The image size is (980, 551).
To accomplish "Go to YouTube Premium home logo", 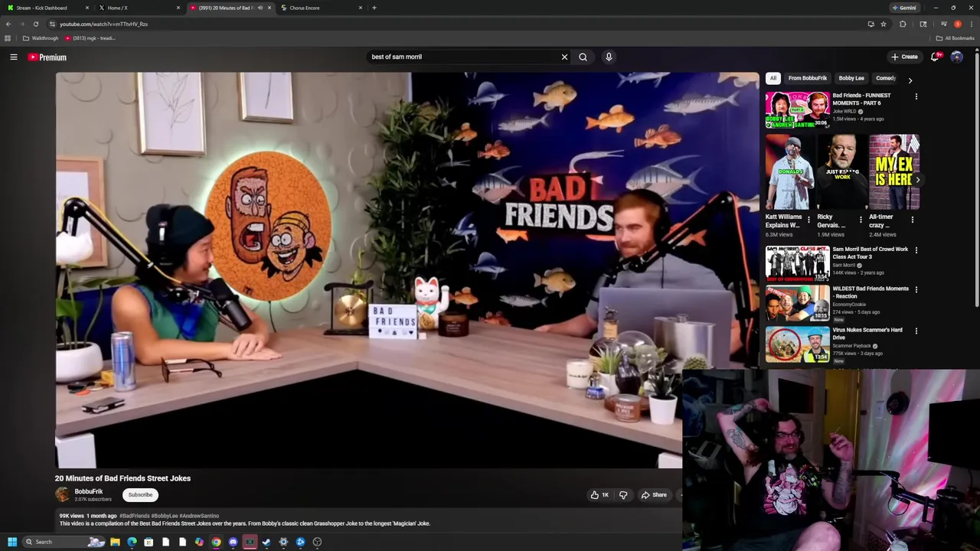I will [47, 57].
